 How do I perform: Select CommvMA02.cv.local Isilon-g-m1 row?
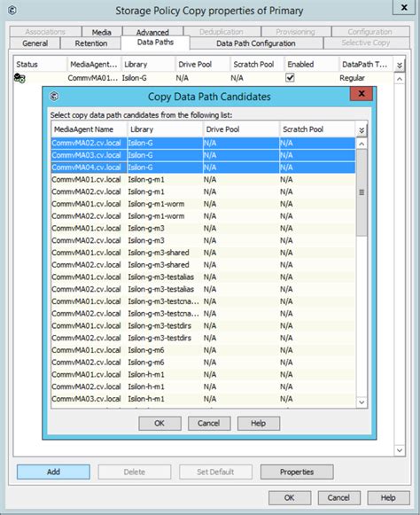point(203,191)
